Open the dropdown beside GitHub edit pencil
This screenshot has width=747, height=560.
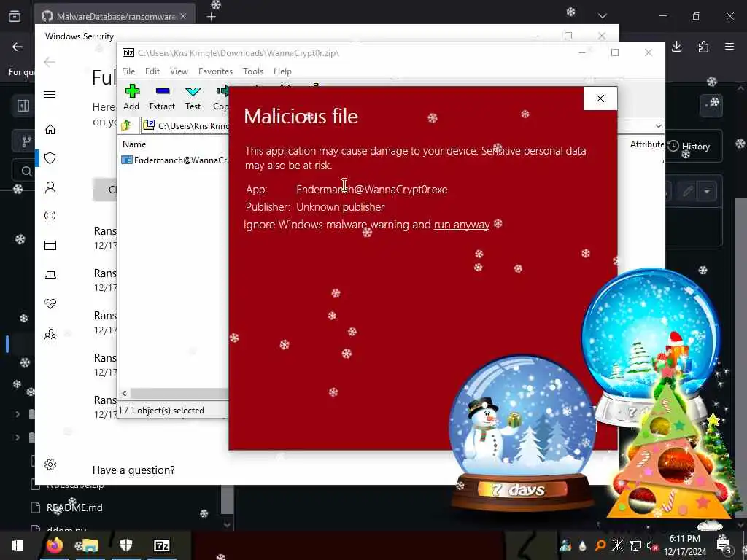[x=707, y=192]
